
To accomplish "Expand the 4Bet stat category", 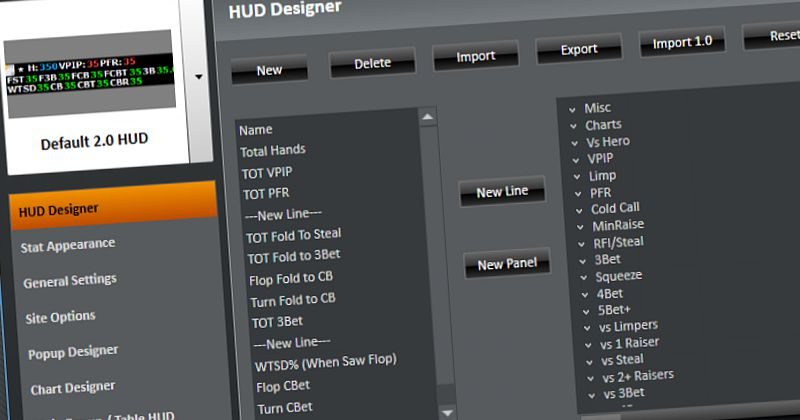I will 585,295.
